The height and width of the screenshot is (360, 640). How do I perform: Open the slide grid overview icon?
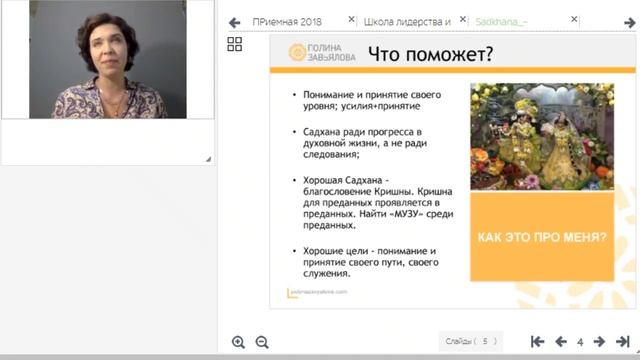(x=235, y=44)
